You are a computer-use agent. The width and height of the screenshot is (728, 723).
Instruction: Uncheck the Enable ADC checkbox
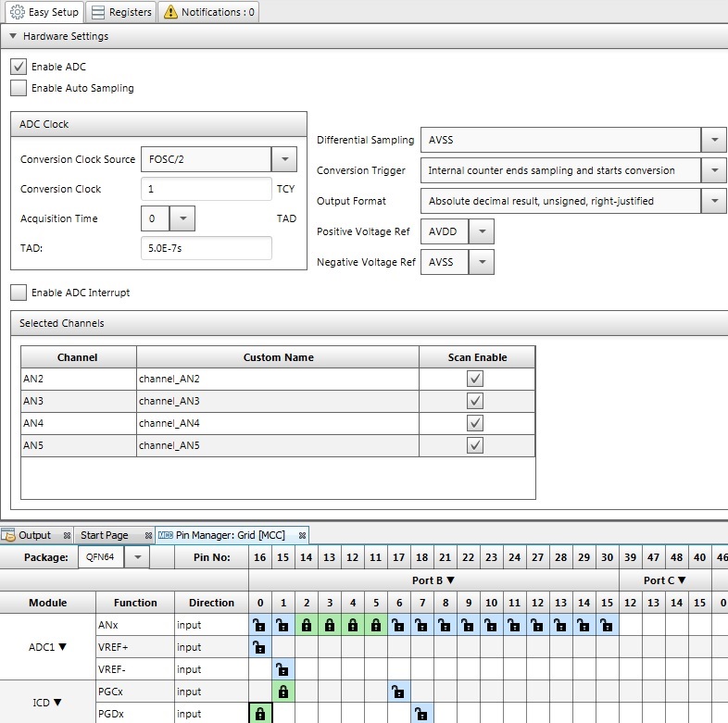[19, 67]
